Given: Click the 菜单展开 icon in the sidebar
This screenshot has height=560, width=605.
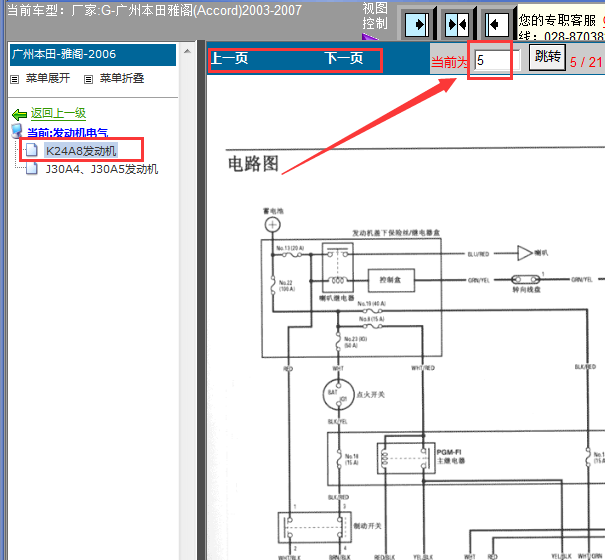Looking at the screenshot, I should [x=14, y=79].
